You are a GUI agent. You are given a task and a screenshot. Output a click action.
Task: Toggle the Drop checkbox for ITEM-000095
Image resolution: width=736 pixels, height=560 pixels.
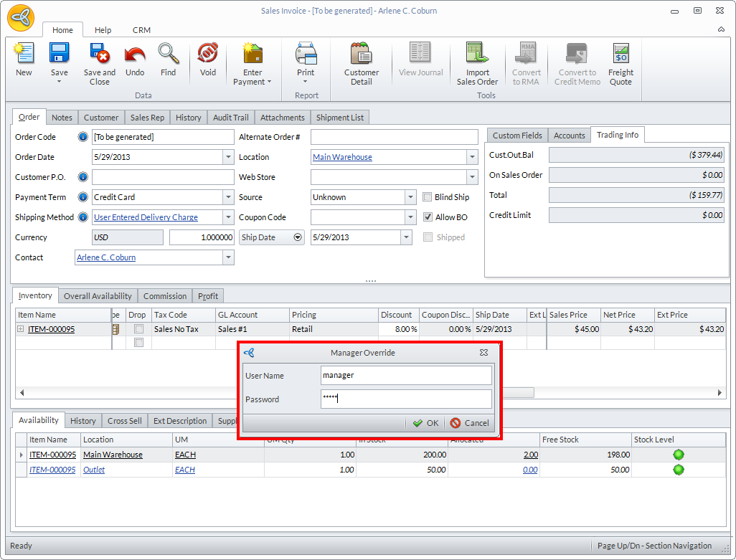coord(138,329)
